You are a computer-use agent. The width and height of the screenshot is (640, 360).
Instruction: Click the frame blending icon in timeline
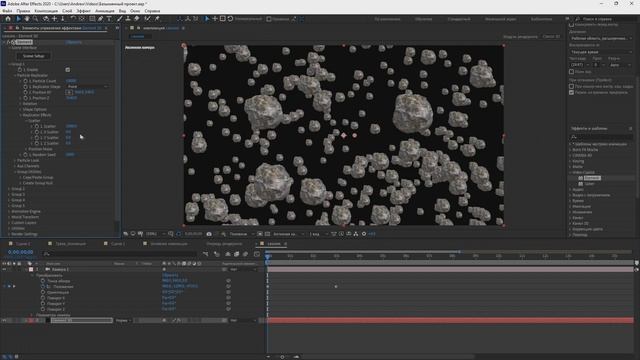tap(236, 254)
